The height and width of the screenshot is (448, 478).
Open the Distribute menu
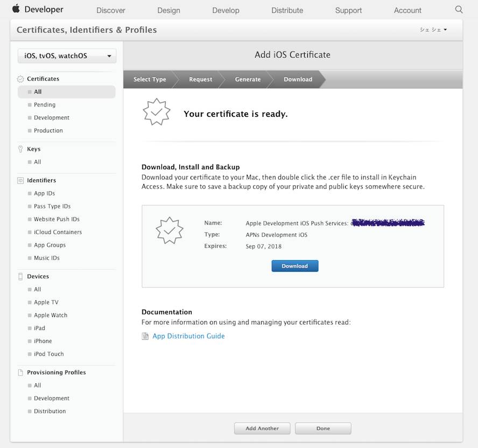(287, 10)
